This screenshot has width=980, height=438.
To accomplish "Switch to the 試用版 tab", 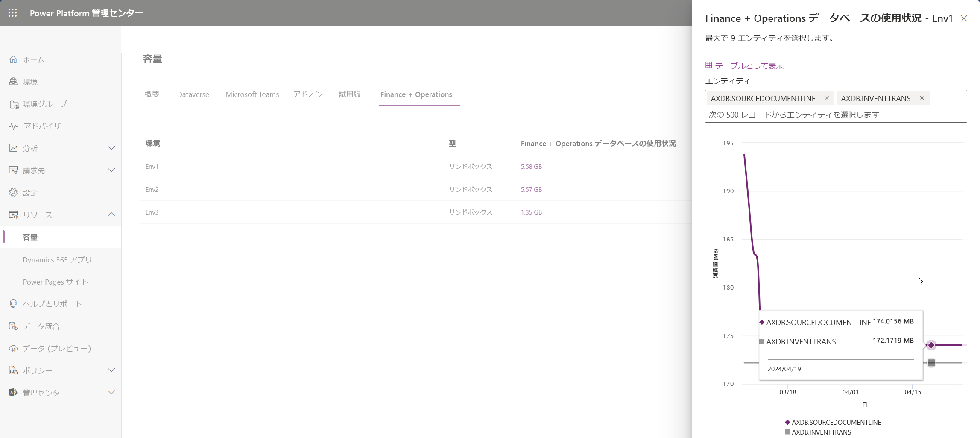I will 350,94.
